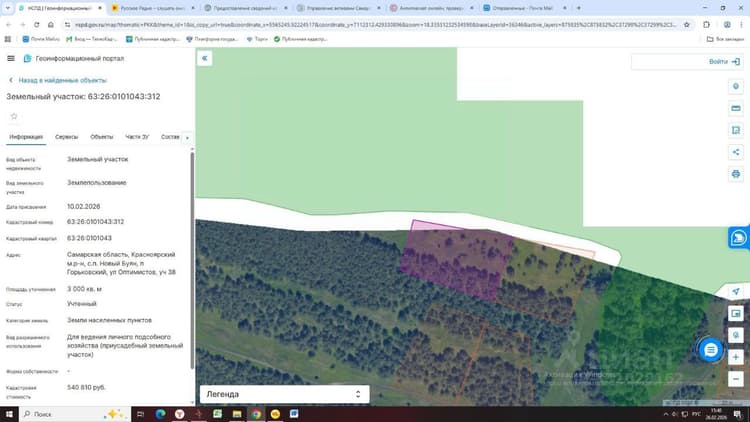Zoom out with the minus button

736,379
